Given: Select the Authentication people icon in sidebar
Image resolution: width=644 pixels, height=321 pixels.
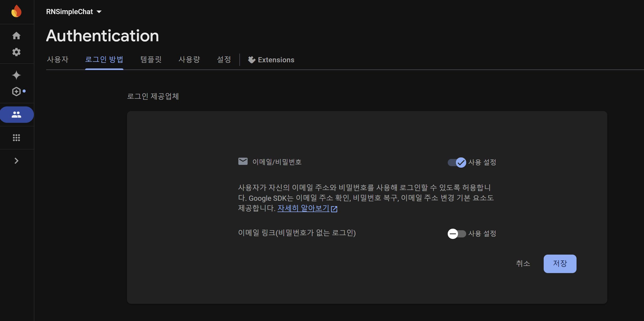Looking at the screenshot, I should [16, 115].
